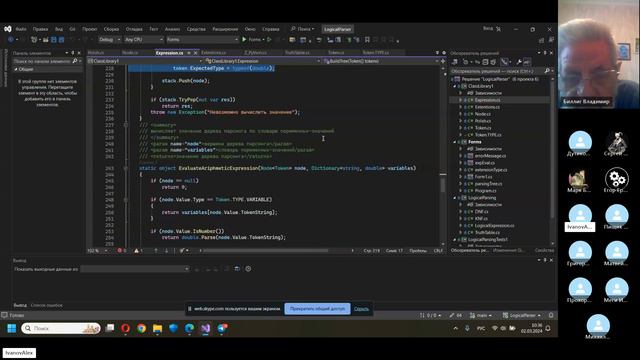Open the Правка menu
The image size is (640, 360).
point(40,29)
